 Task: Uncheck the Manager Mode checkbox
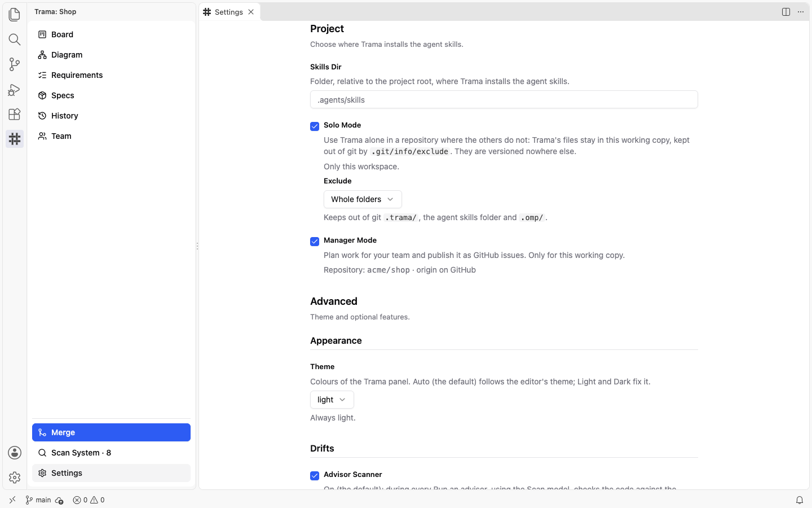point(315,241)
